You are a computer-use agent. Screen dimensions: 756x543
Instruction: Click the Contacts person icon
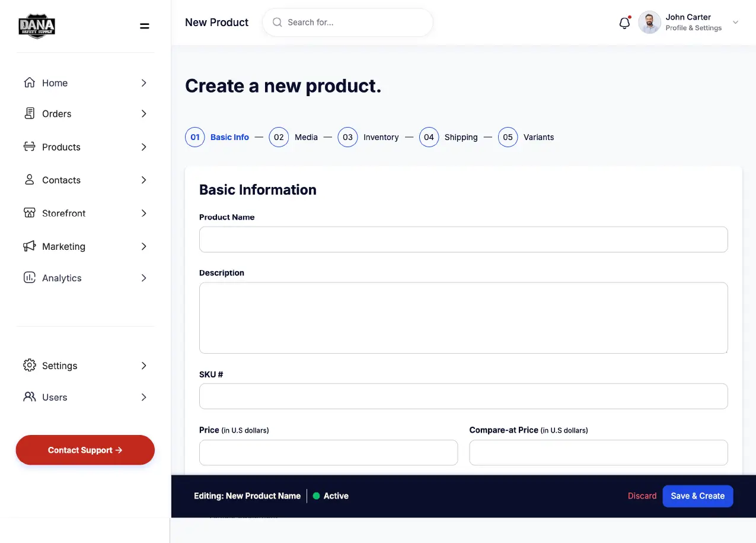tap(30, 180)
